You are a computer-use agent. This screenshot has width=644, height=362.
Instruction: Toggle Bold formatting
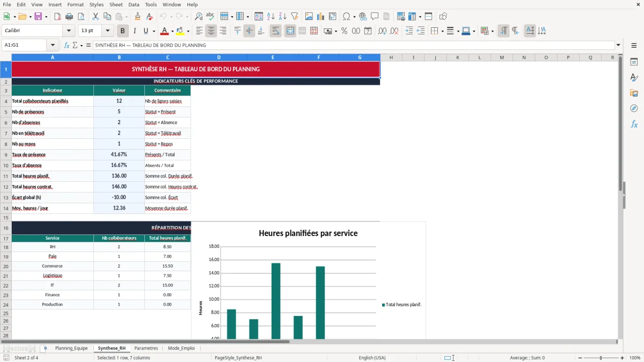[123, 31]
